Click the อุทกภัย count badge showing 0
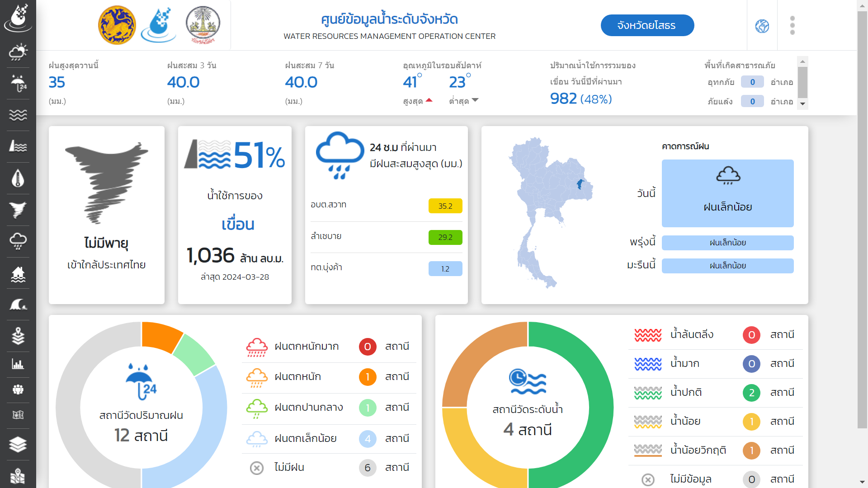 752,82
